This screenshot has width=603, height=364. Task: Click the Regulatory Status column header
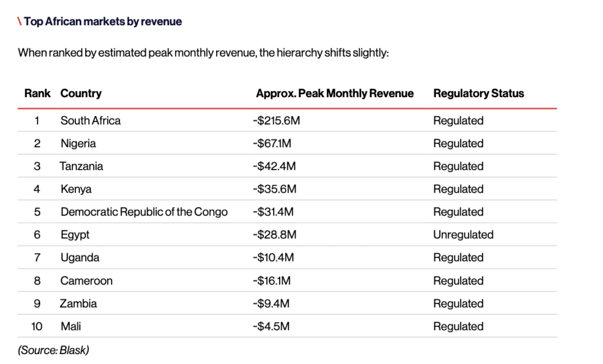coord(478,93)
